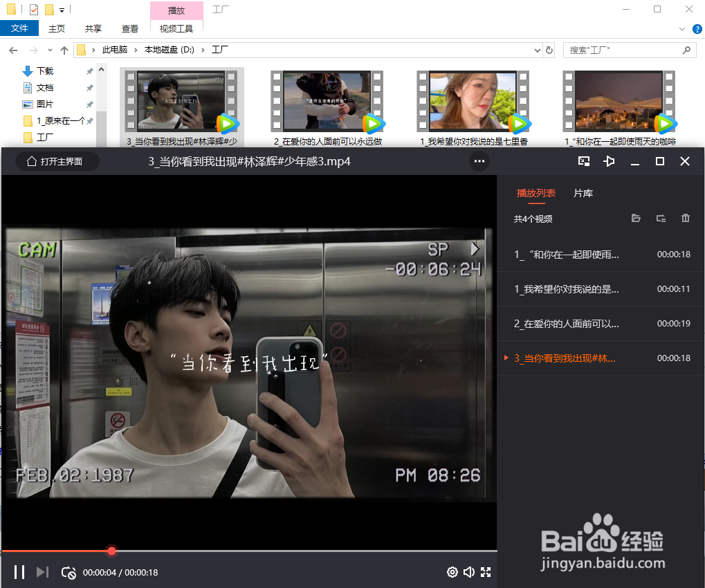The image size is (705, 588).
Task: Click 本地磁盘 (D:) breadcrumb
Action: coord(169,49)
